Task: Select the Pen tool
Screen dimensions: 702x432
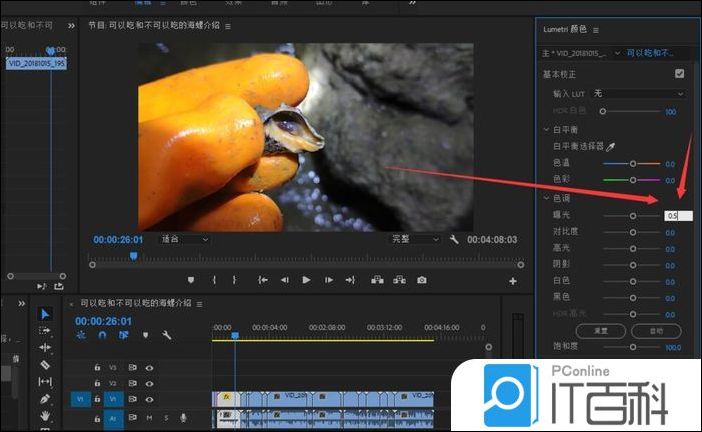Action: coord(45,399)
